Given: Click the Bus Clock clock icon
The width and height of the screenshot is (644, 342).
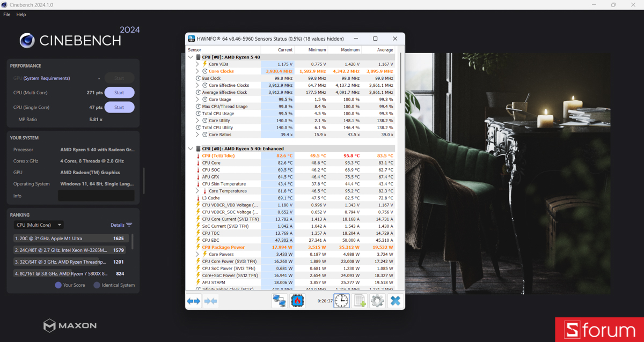Looking at the screenshot, I should (198, 78).
